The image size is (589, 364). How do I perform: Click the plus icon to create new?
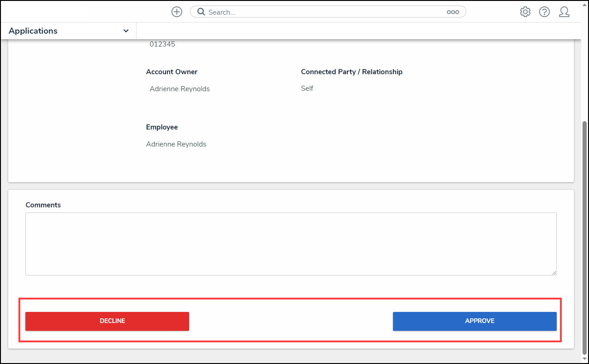[177, 12]
